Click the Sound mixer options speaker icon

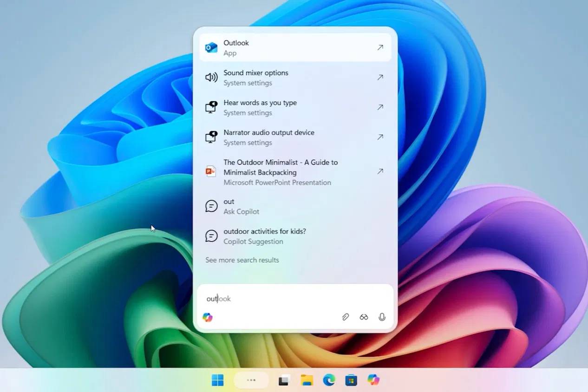pos(211,77)
